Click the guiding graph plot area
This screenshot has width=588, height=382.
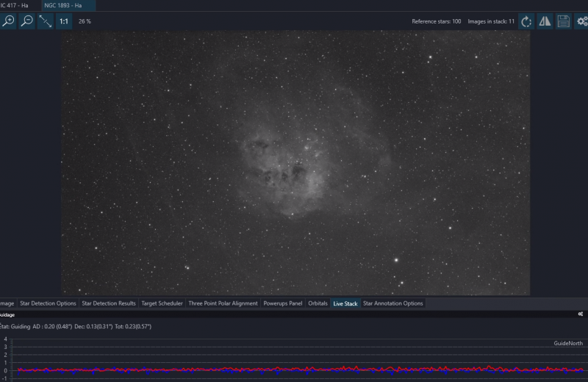pyautogui.click(x=298, y=360)
